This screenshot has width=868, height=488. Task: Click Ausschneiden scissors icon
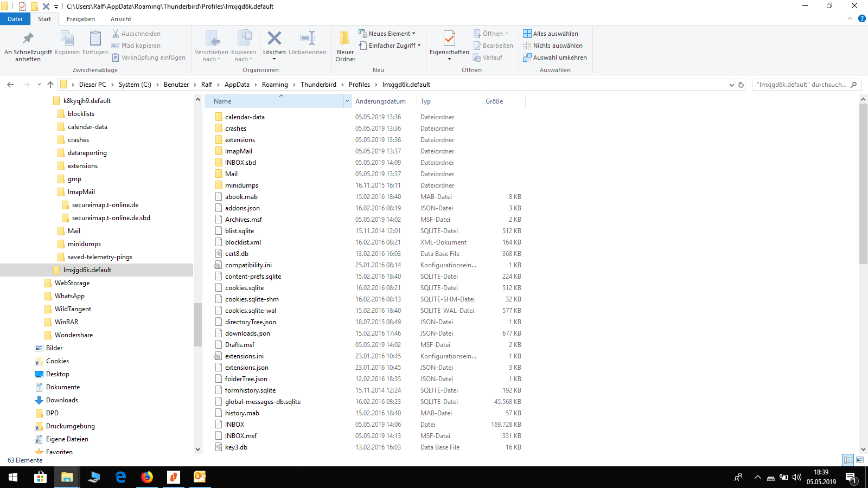(x=116, y=34)
